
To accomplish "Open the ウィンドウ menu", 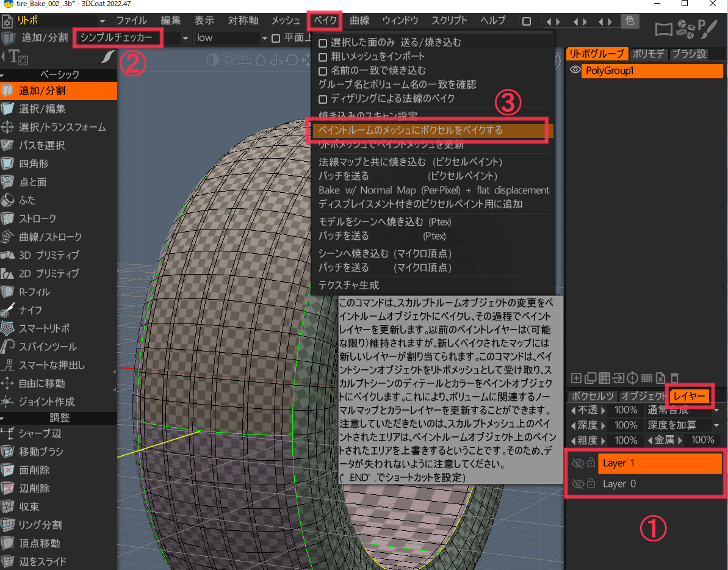I will [400, 20].
